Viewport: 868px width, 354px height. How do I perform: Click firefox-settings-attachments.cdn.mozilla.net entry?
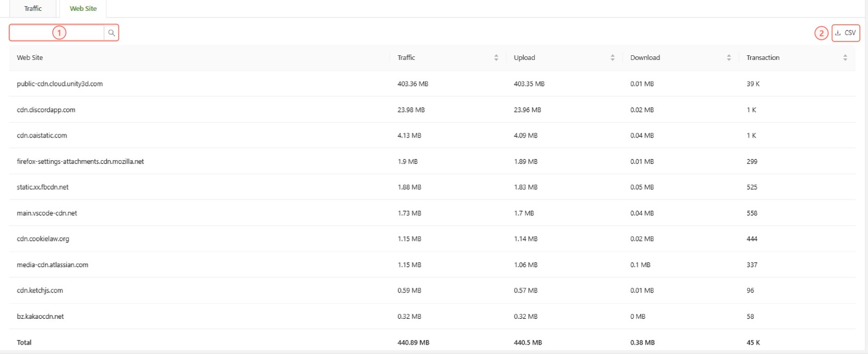(80, 161)
